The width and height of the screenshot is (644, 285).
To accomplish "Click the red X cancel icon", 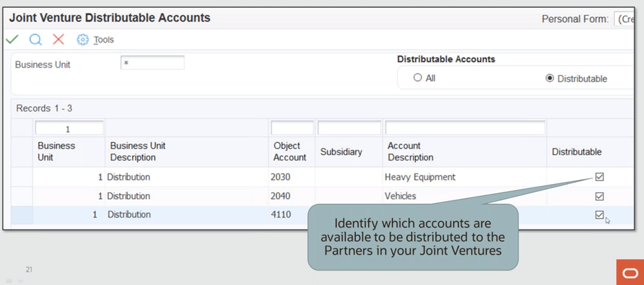I will point(58,40).
